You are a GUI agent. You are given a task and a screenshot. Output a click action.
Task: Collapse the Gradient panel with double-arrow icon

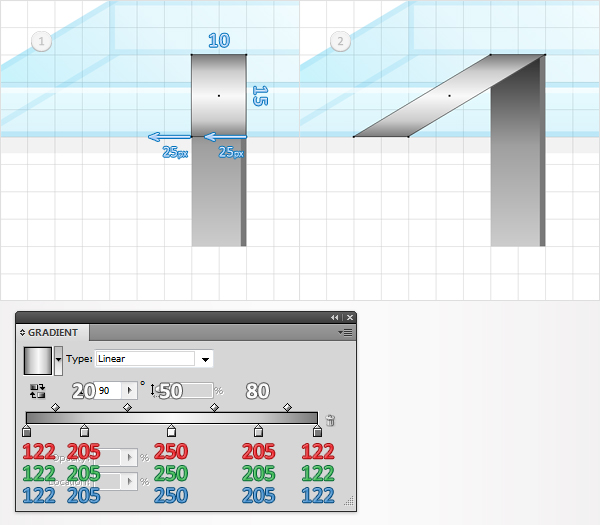pyautogui.click(x=334, y=318)
